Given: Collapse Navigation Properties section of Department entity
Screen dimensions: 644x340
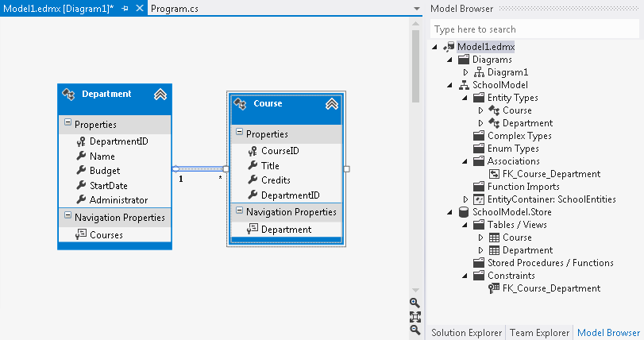Looking at the screenshot, I should (67, 215).
